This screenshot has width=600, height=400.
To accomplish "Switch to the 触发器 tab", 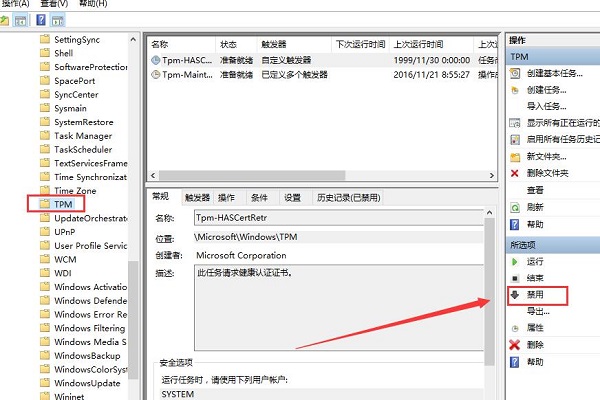I will pyautogui.click(x=197, y=198).
